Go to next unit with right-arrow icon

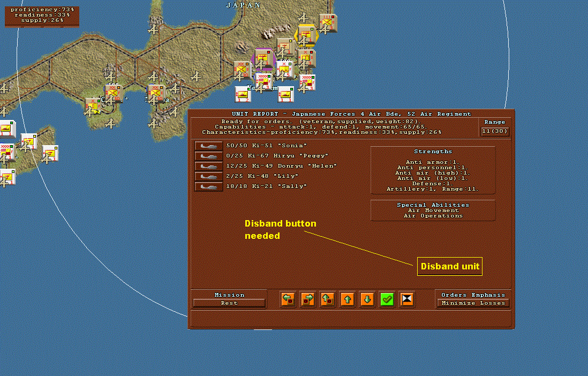pos(308,299)
